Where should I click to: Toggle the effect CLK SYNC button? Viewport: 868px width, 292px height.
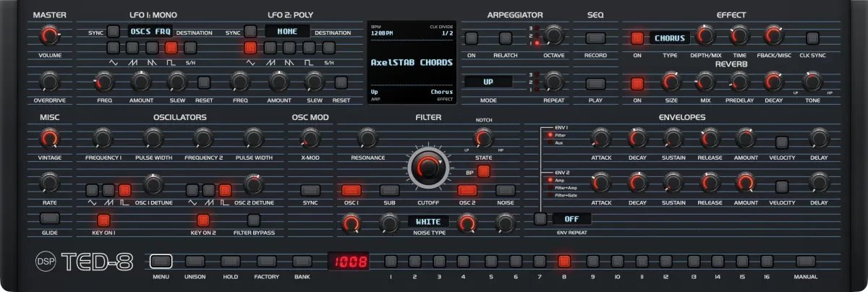tap(813, 38)
